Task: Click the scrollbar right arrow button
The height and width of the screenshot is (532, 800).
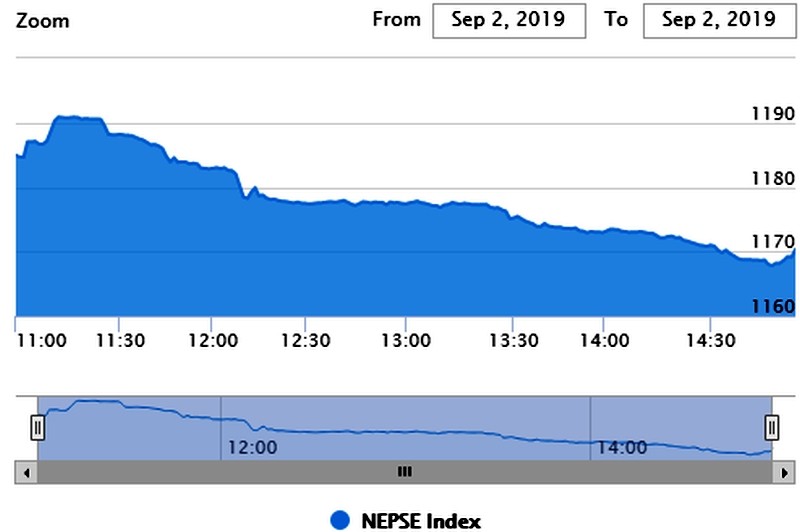Action: click(783, 471)
